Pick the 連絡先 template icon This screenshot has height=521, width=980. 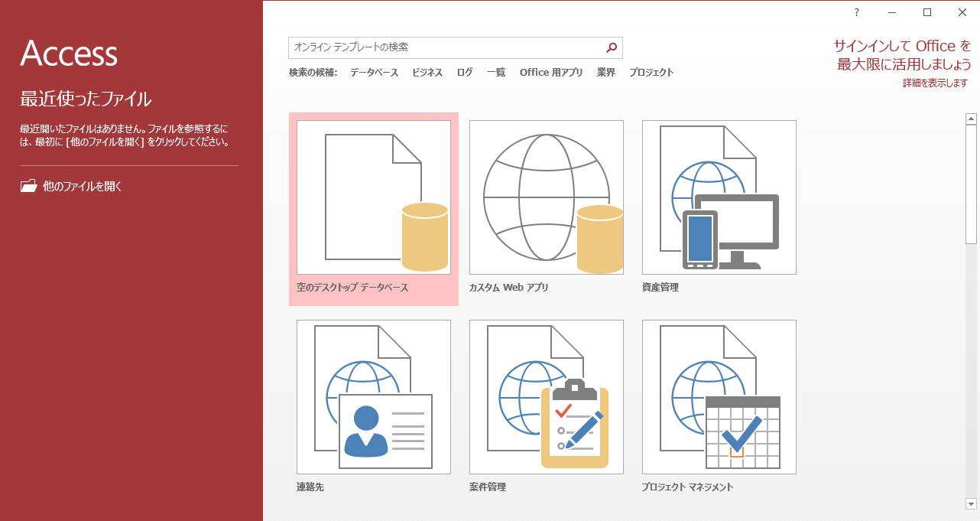[374, 397]
